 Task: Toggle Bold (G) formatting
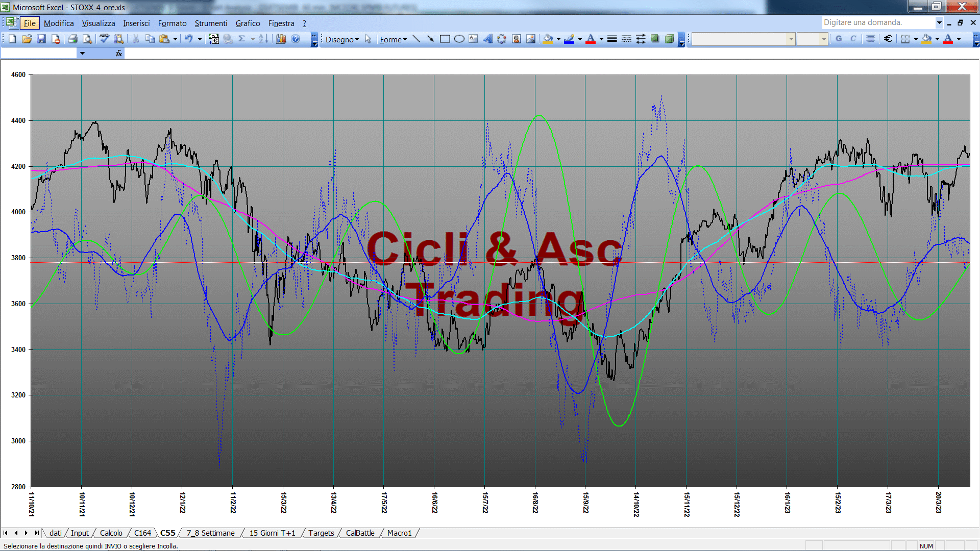coord(839,39)
